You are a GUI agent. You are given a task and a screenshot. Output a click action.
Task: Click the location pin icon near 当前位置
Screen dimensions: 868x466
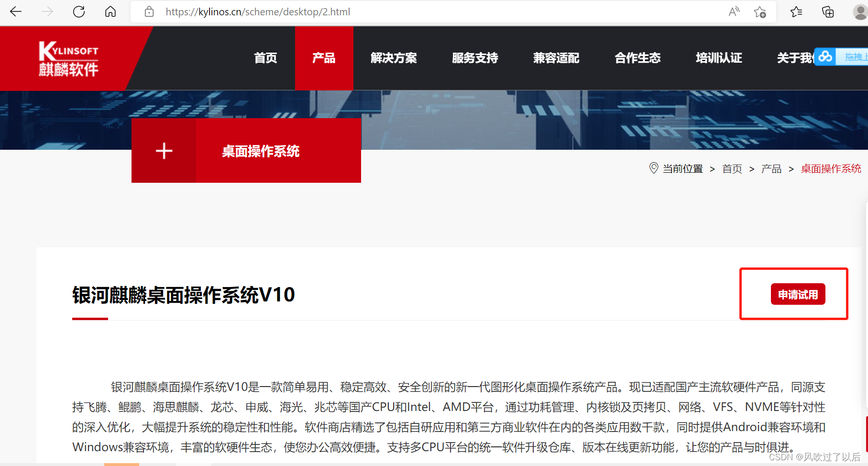[653, 168]
